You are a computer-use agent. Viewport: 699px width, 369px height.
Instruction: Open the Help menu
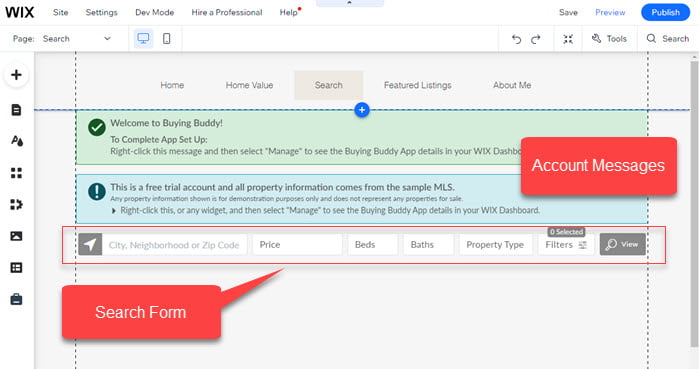point(289,12)
